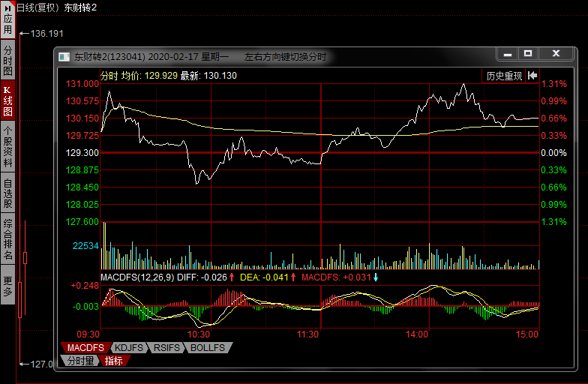Switch to the 指标 bottom tab
Screen dimensions: 588x384
pos(114,361)
